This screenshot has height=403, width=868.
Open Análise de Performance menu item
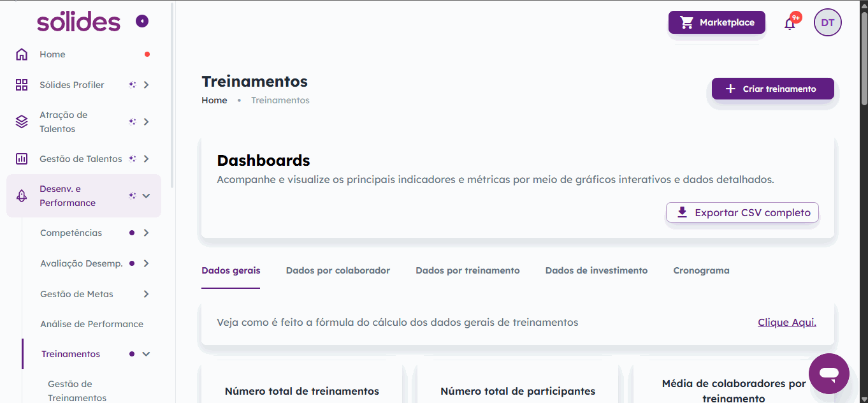92,324
